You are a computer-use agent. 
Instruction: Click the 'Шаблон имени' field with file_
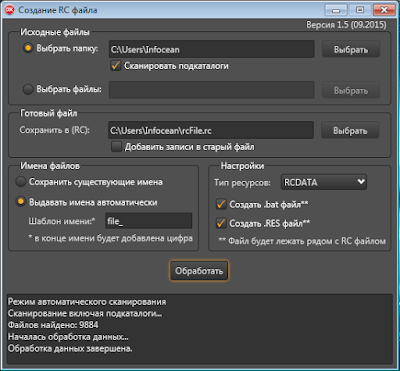149,221
